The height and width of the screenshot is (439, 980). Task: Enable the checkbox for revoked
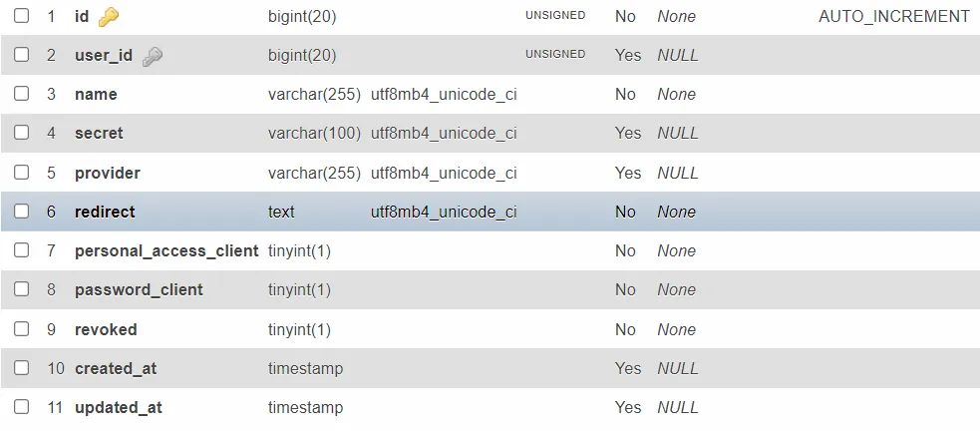(21, 328)
